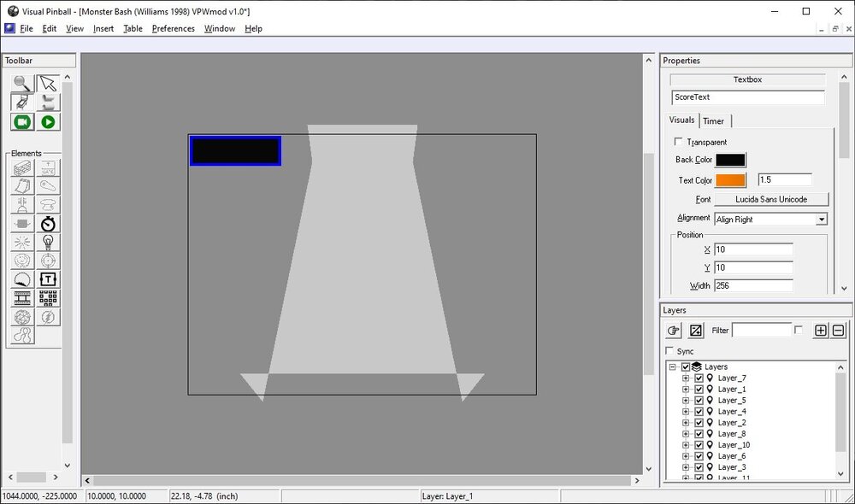Play the table with green play button

48,121
